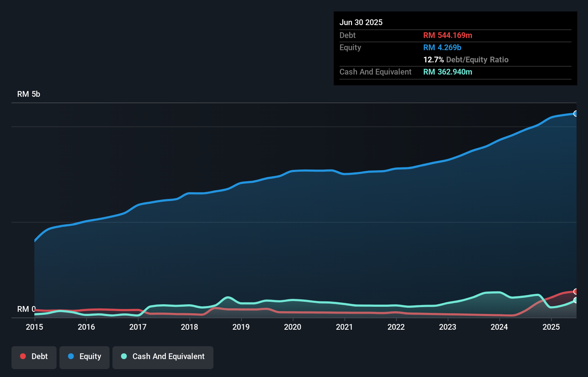
Task: Select the 2019 axis label
Action: (241, 327)
